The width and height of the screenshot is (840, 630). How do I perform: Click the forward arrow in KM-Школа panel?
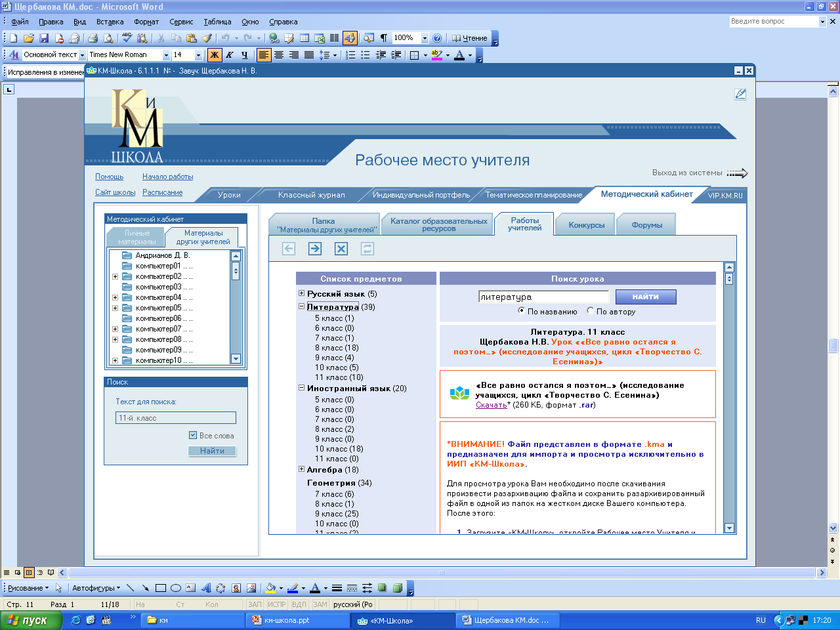315,249
